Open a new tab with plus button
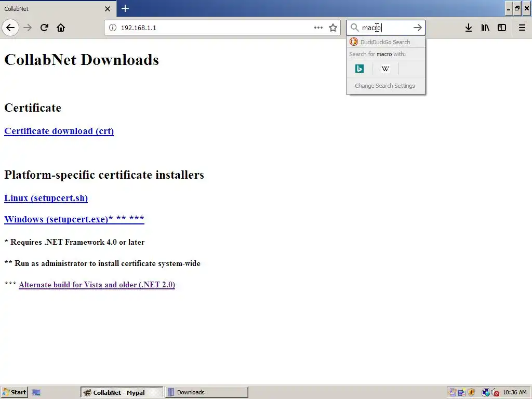The image size is (532, 399). coord(125,8)
